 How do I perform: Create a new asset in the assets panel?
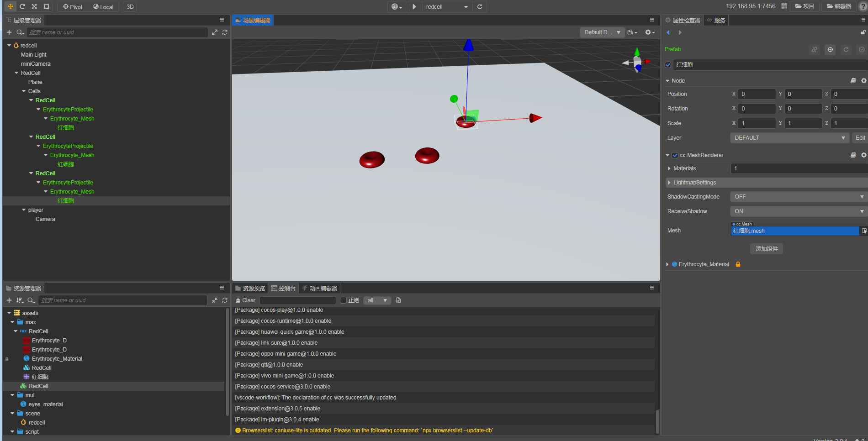(x=9, y=300)
